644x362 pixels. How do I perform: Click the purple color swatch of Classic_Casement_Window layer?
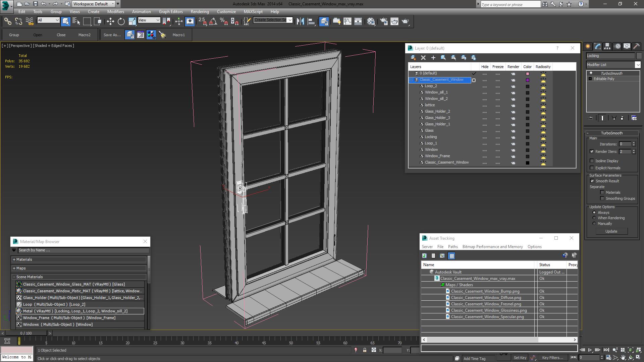(528, 80)
